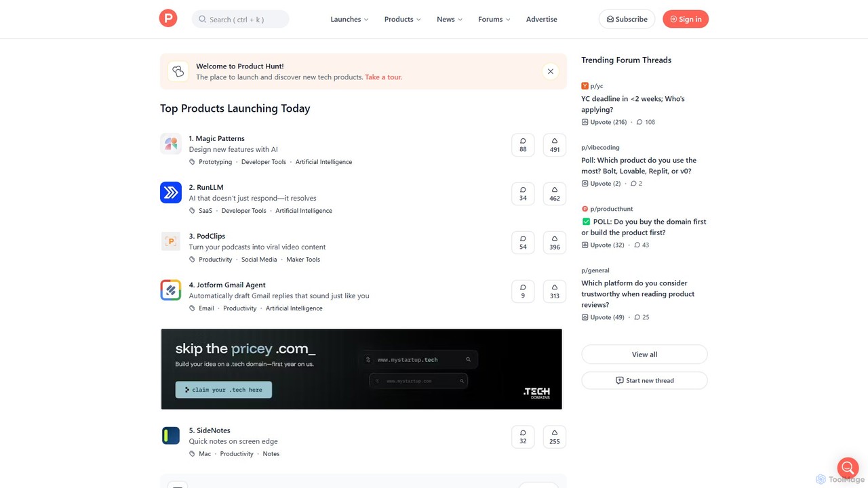868x488 pixels.
Task: Open SideNotes product logo
Action: [171, 436]
